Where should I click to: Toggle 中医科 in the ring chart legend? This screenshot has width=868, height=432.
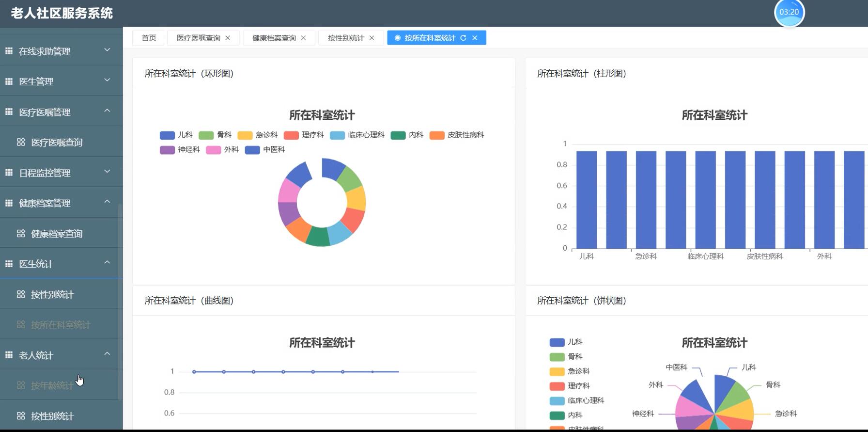click(265, 150)
